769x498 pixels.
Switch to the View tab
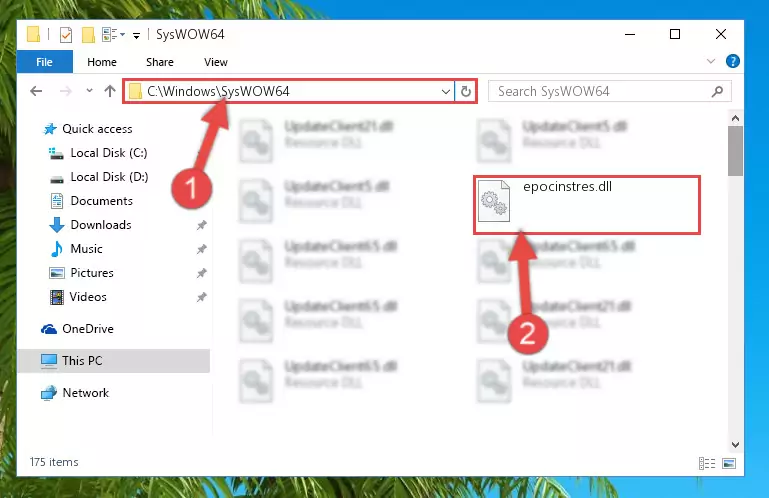click(215, 62)
